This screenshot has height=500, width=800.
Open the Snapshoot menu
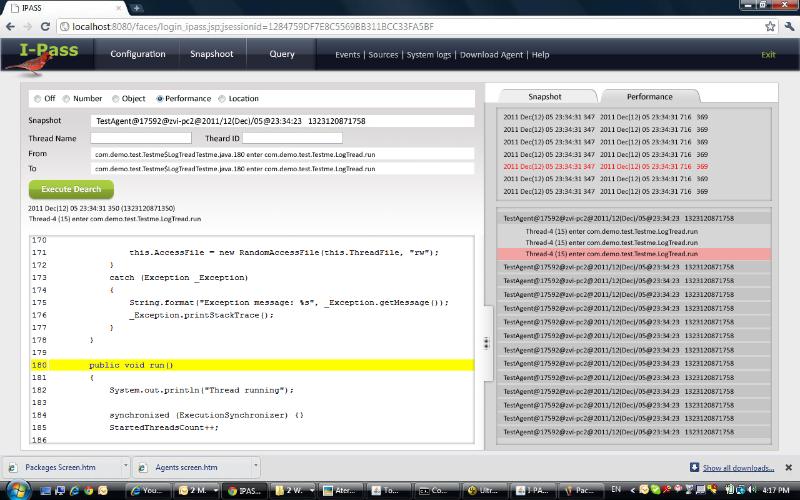pyautogui.click(x=212, y=54)
